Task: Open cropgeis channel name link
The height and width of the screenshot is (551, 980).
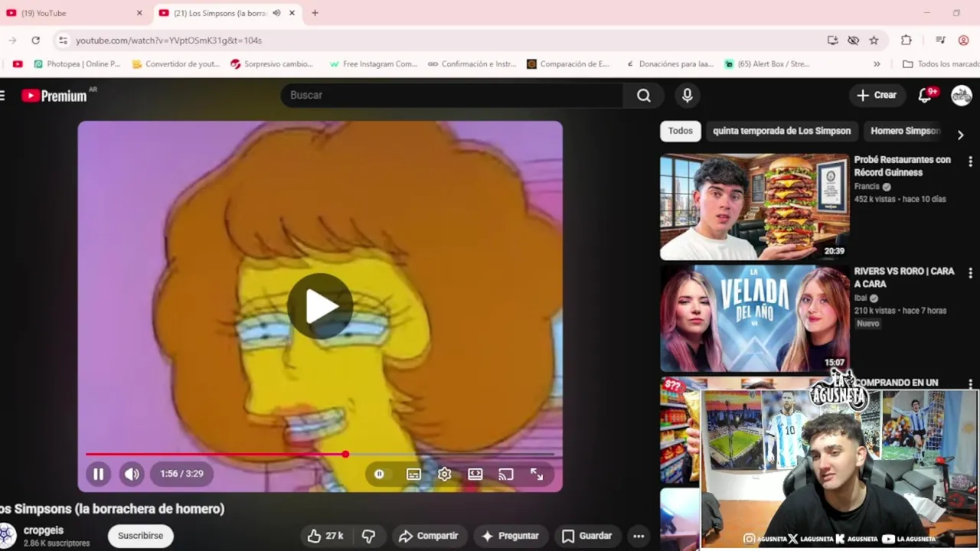Action: 44,530
